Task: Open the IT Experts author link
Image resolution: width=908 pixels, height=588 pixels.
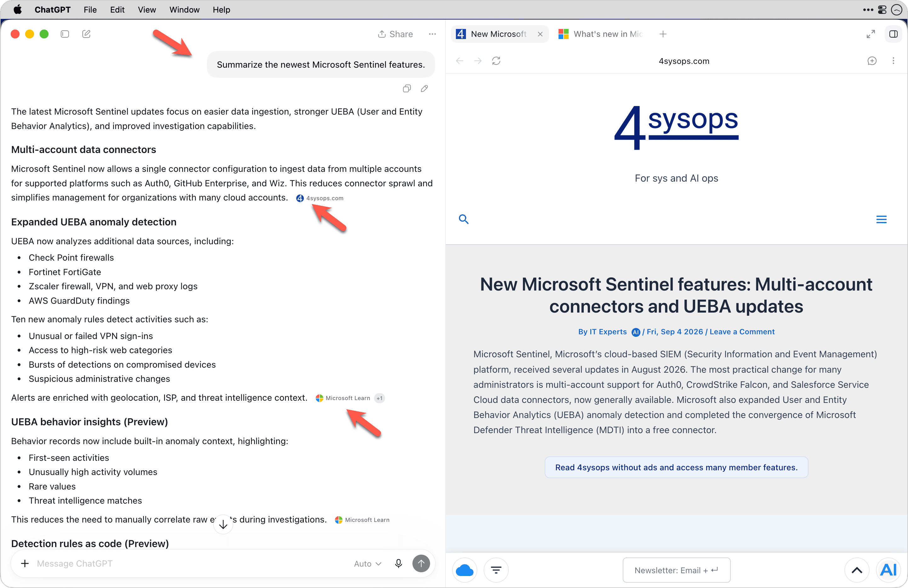Action: point(602,331)
